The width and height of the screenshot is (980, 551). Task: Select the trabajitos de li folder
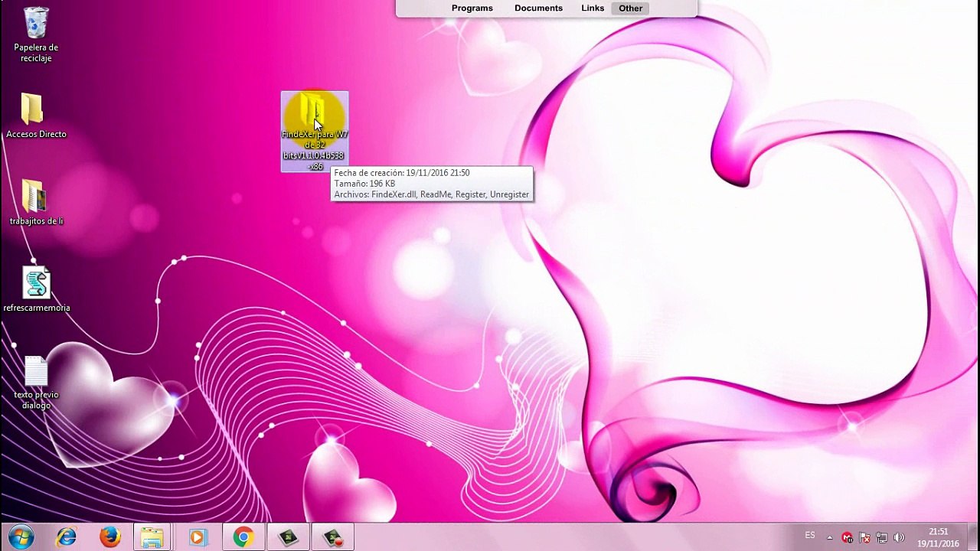coord(36,203)
